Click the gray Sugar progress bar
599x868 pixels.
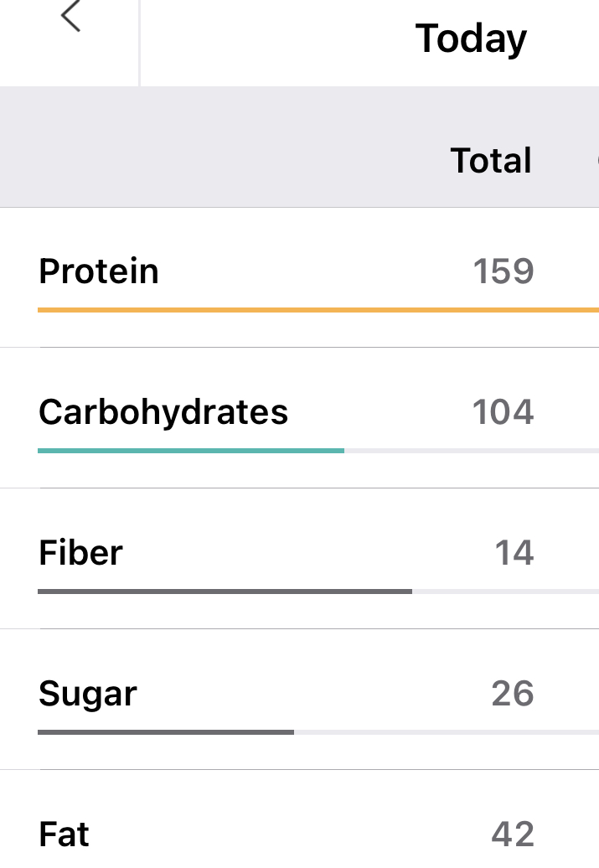pos(166,732)
